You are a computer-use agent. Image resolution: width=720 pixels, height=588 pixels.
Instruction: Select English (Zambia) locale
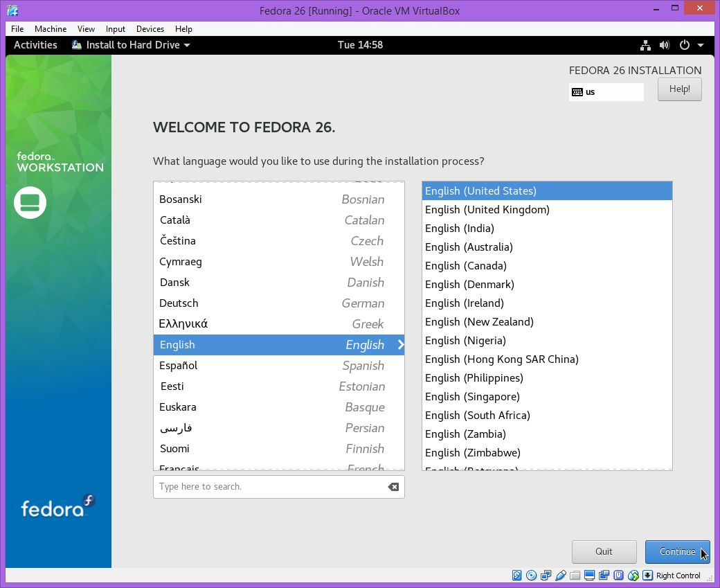[547, 434]
